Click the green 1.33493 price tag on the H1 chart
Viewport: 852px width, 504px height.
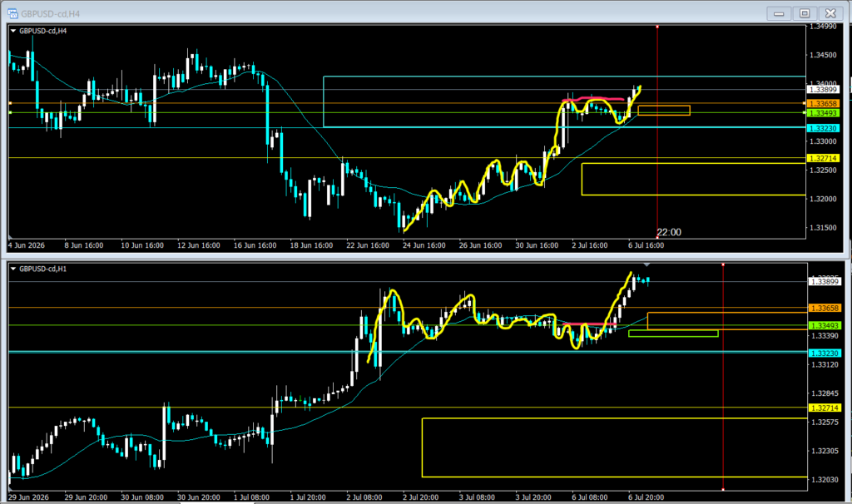tap(825, 326)
